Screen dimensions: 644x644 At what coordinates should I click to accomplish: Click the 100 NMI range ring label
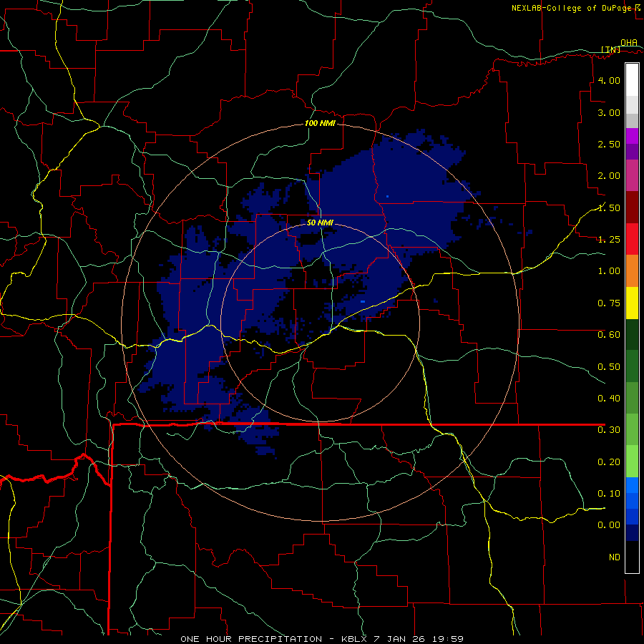click(320, 123)
